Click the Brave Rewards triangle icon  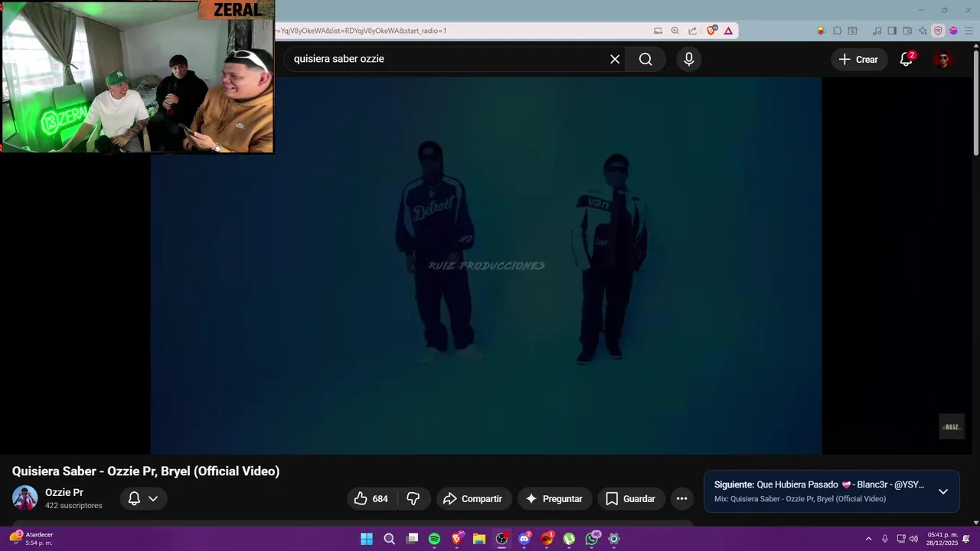pos(728,31)
